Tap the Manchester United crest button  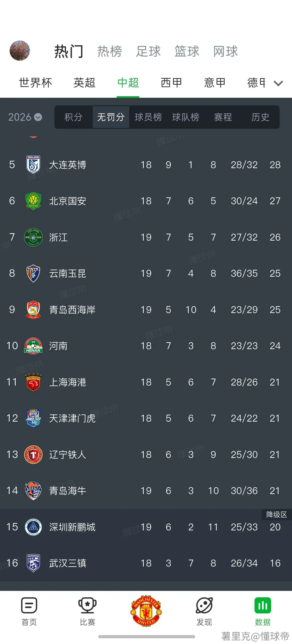146,611
